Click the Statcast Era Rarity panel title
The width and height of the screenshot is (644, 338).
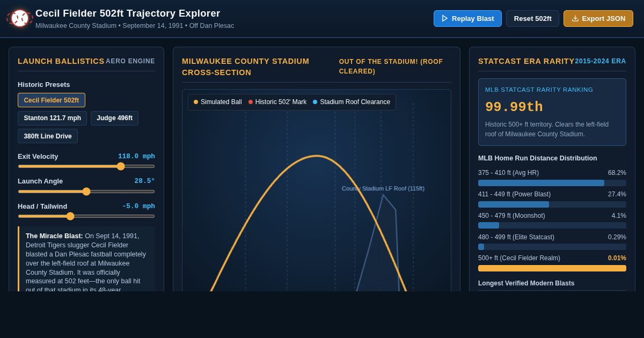click(x=526, y=61)
